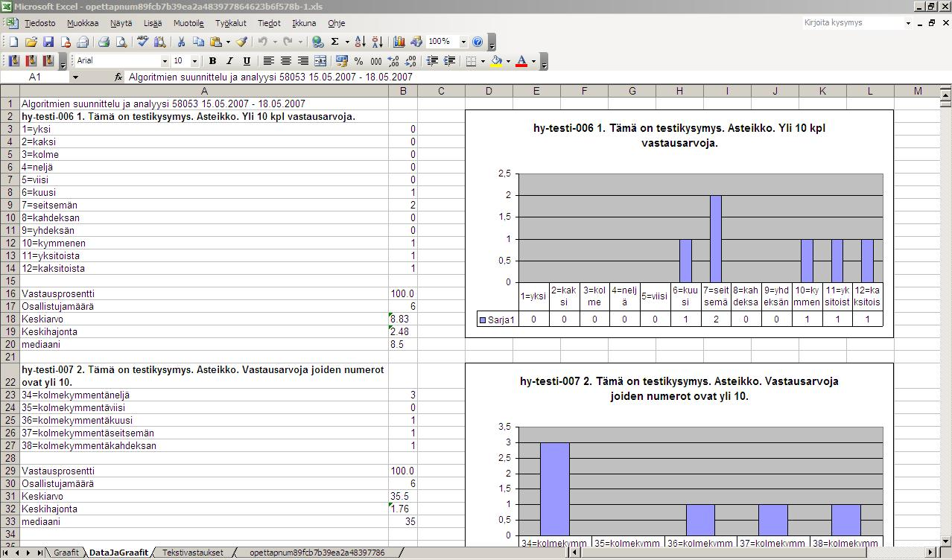Open the Font Color palette arrow
This screenshot has height=560, width=952.
(x=533, y=61)
